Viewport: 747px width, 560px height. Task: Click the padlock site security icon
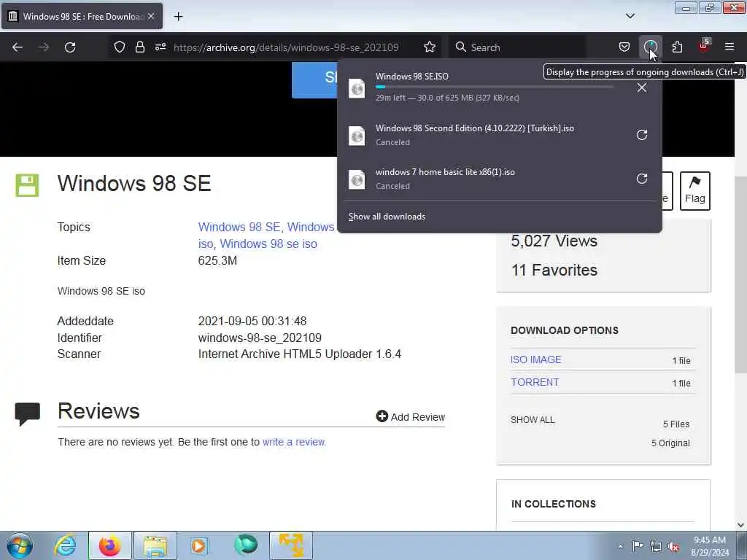tap(139, 47)
